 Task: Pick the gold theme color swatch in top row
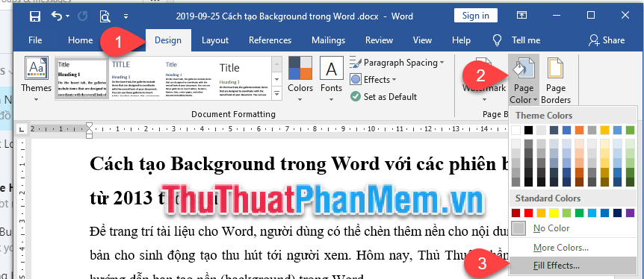(604, 130)
